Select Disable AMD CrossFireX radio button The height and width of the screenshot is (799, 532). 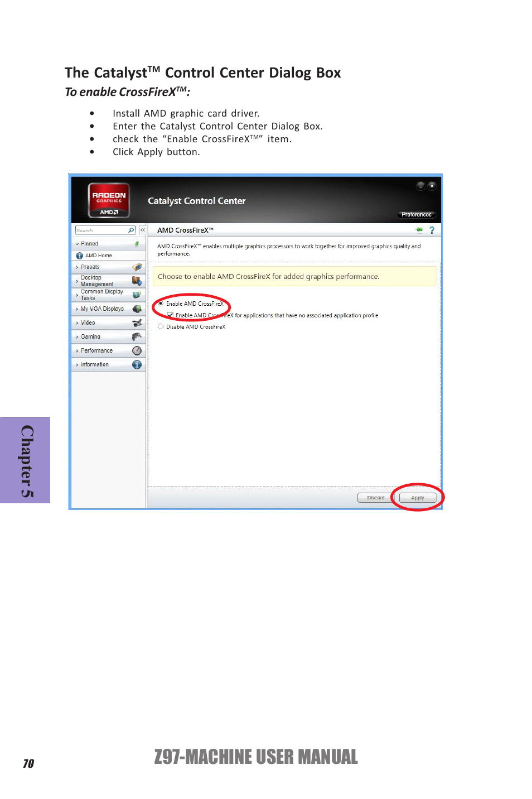click(x=161, y=326)
